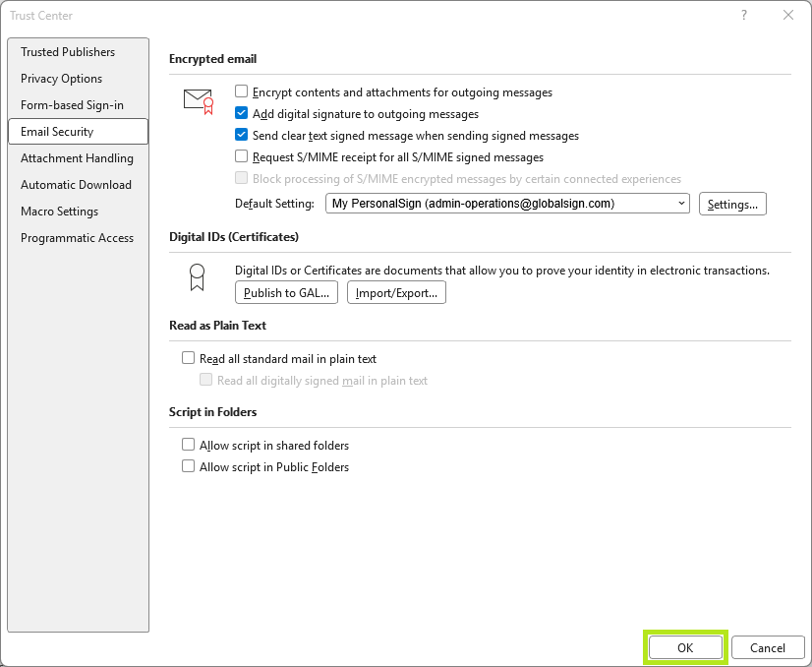Viewport: 812px width, 667px height.
Task: Open the Trusted Publishers section
Action: (x=68, y=52)
